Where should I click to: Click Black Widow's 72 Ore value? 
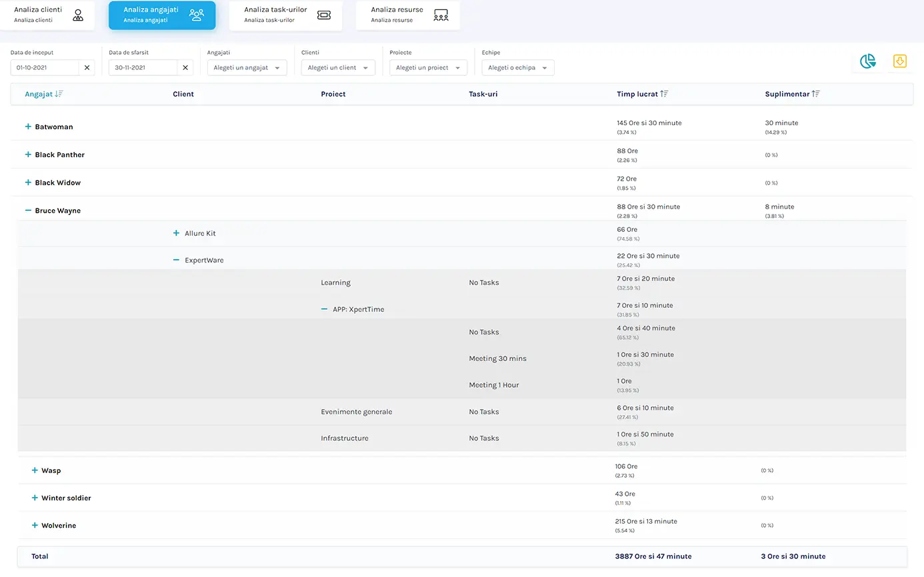pos(627,179)
